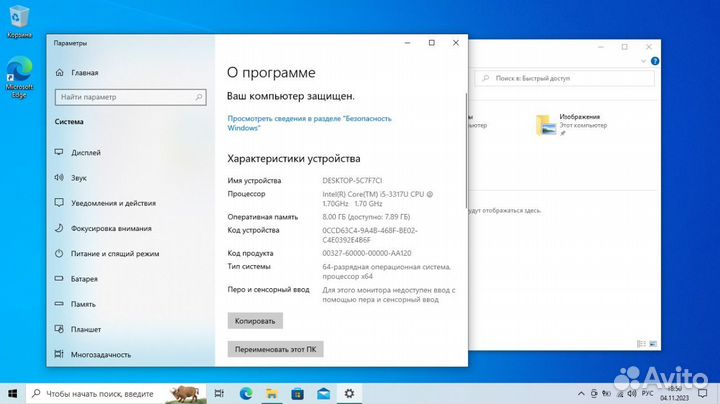
Task: Switch Explorer to large icons view
Action: [653, 343]
